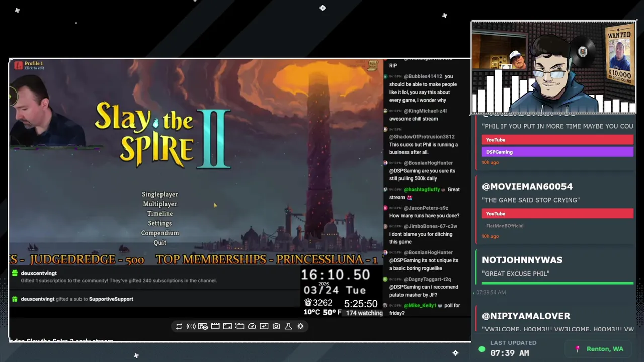This screenshot has width=644, height=362.
Task: Click "THE GAME SAID STOP CRYING" quote
Action: (531, 200)
